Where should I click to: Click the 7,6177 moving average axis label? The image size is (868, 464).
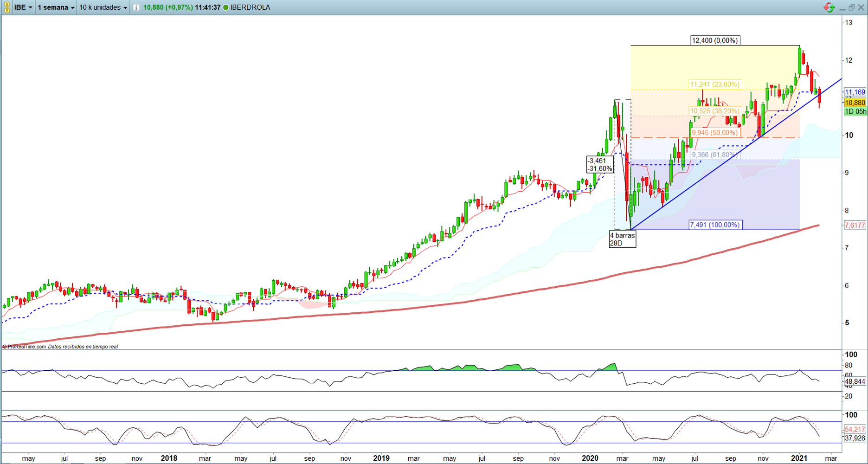(x=855, y=225)
